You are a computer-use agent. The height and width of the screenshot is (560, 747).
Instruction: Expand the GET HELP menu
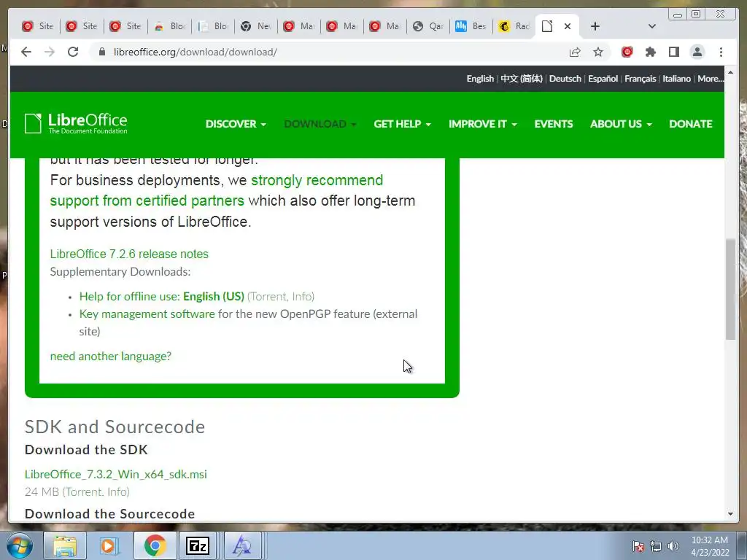(x=403, y=124)
